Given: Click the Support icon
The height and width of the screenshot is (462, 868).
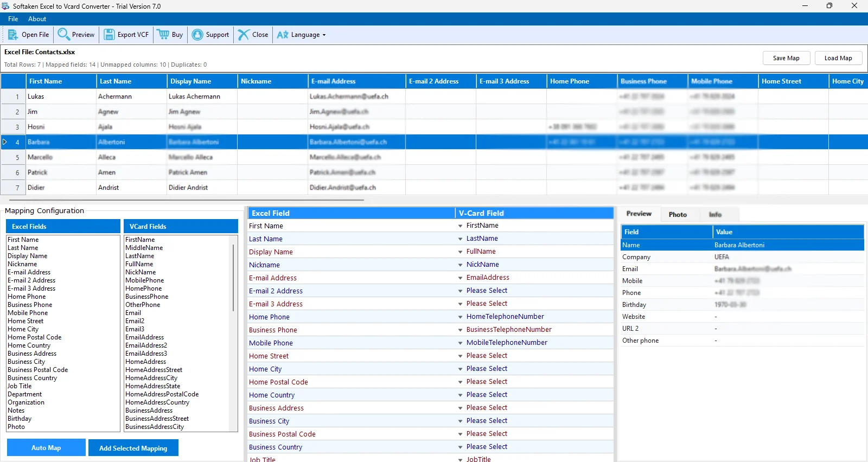Looking at the screenshot, I should [x=197, y=35].
